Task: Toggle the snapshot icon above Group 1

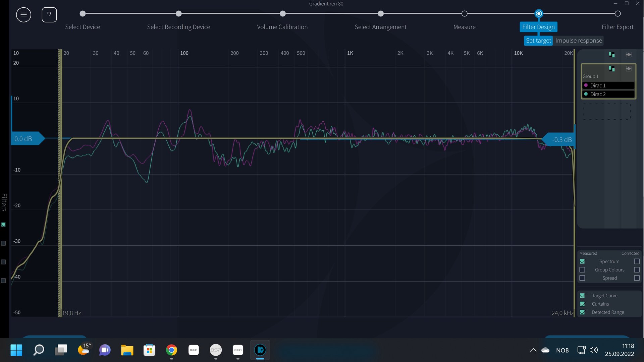Action: tap(629, 54)
